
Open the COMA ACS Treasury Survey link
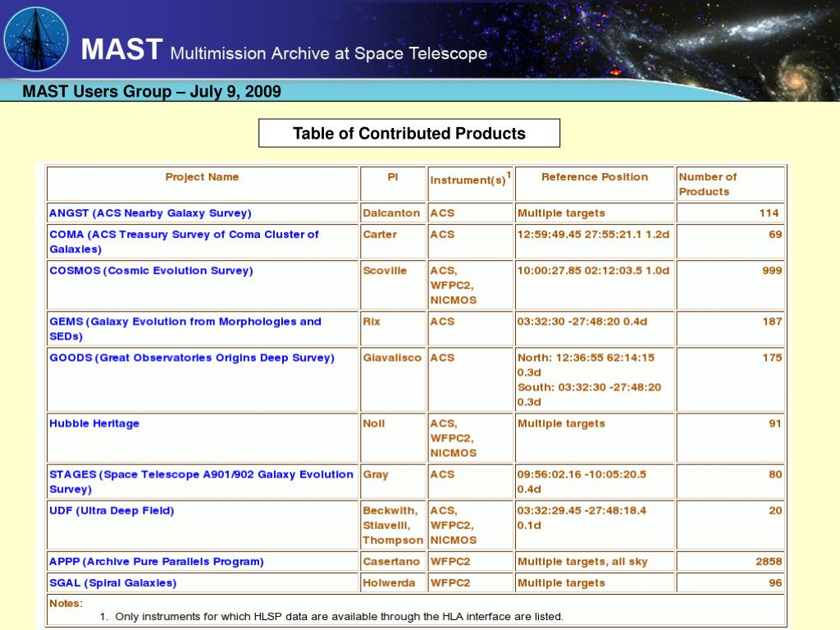tap(184, 242)
